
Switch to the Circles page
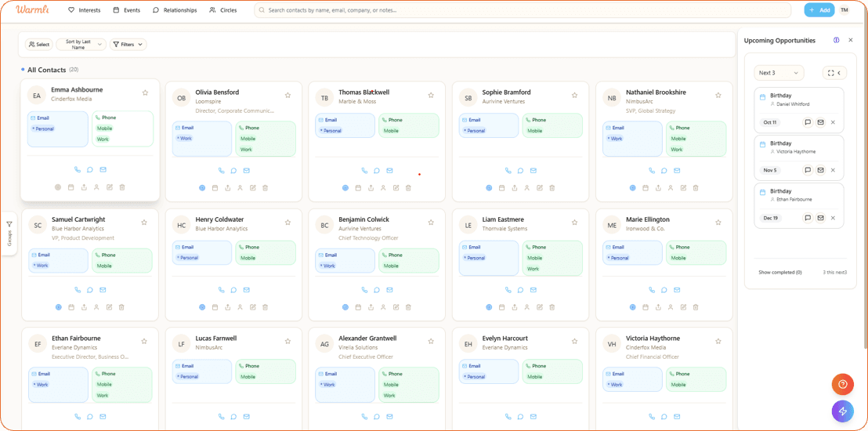223,10
